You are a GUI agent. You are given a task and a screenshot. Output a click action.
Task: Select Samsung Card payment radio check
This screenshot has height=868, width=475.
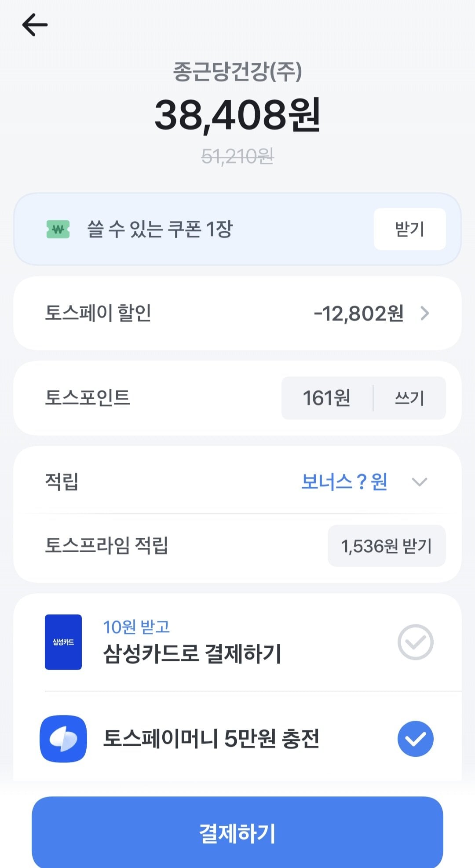tap(415, 642)
